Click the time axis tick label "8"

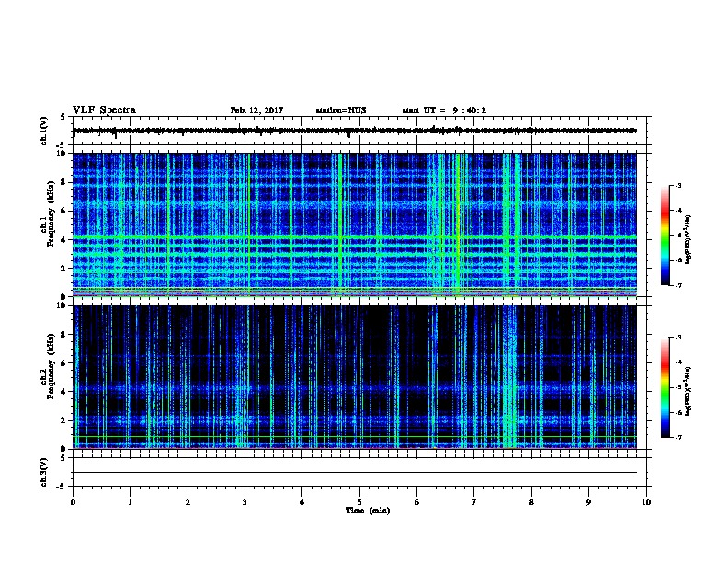531,502
